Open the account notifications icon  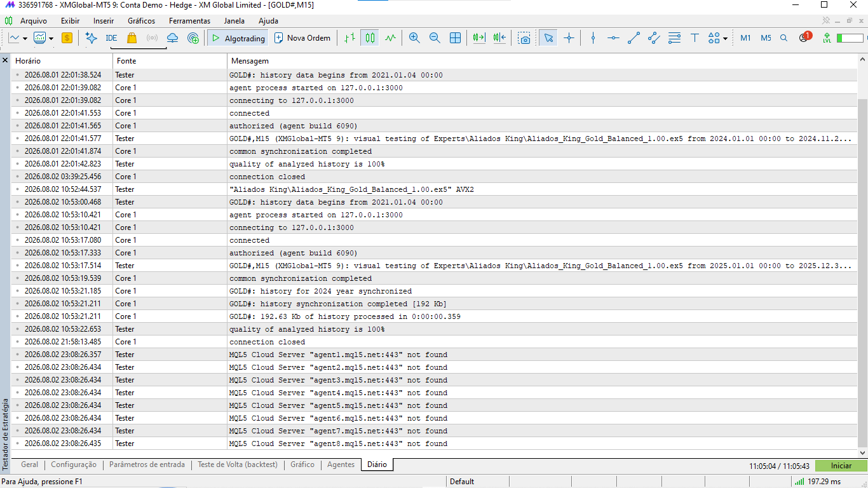click(804, 37)
